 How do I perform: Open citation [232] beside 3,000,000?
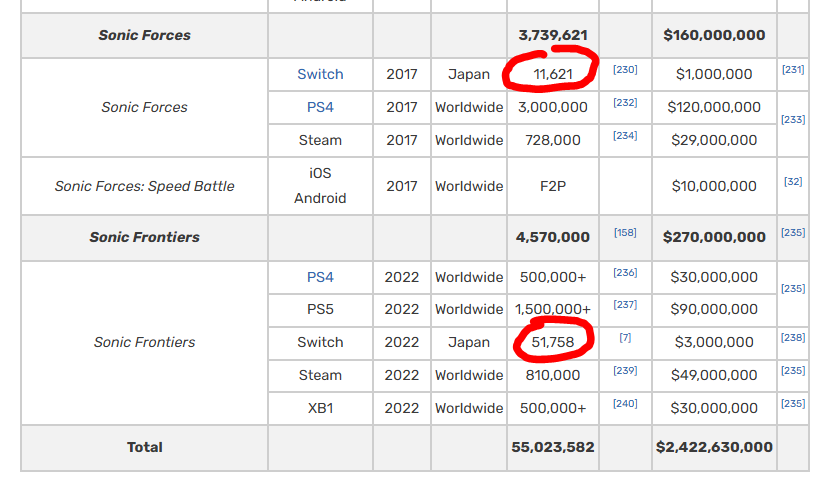tap(625, 102)
